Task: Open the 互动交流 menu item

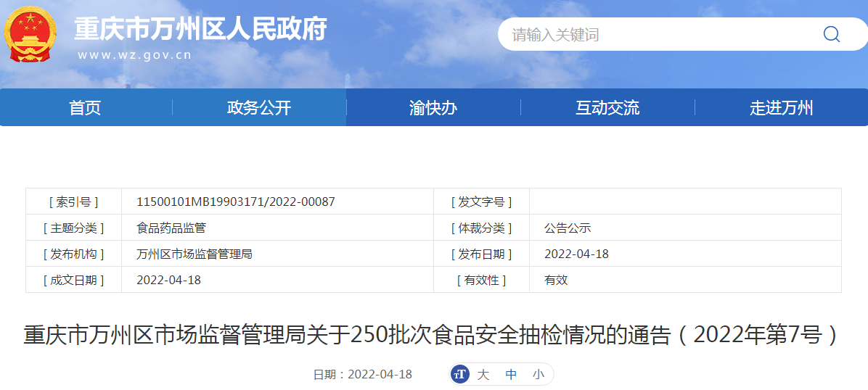Action: coord(607,108)
